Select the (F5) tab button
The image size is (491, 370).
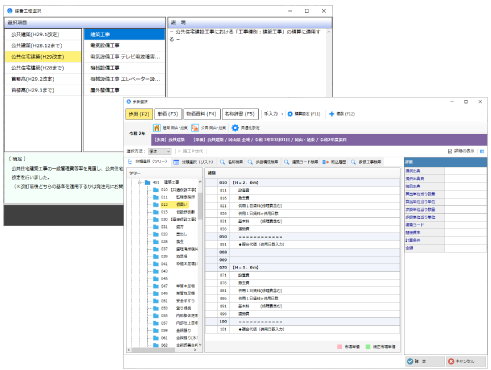pos(240,114)
